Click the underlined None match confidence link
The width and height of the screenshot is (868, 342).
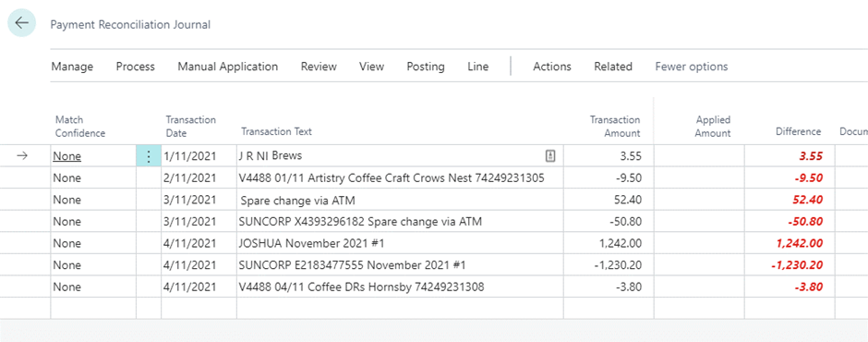tap(67, 156)
